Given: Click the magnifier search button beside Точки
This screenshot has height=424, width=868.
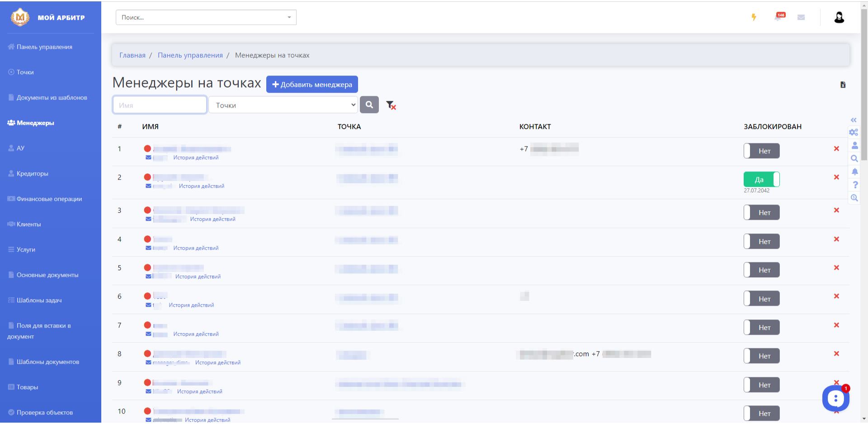Looking at the screenshot, I should pyautogui.click(x=369, y=105).
